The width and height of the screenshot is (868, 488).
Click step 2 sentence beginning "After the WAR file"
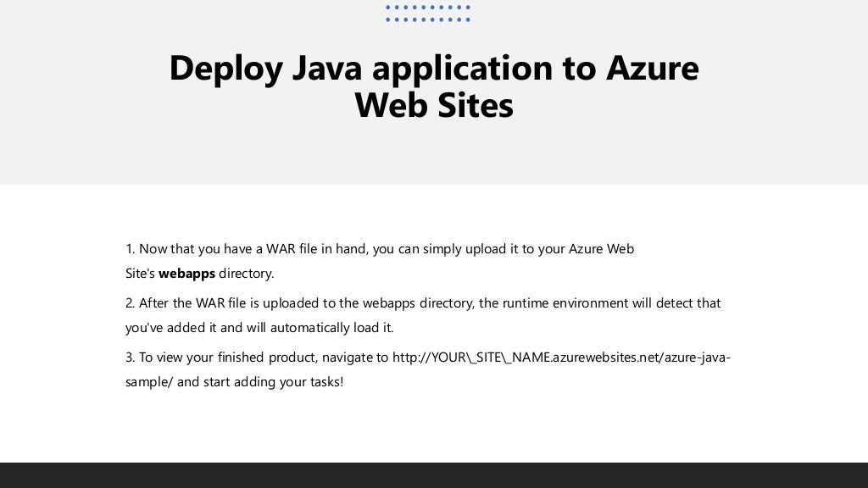click(423, 315)
